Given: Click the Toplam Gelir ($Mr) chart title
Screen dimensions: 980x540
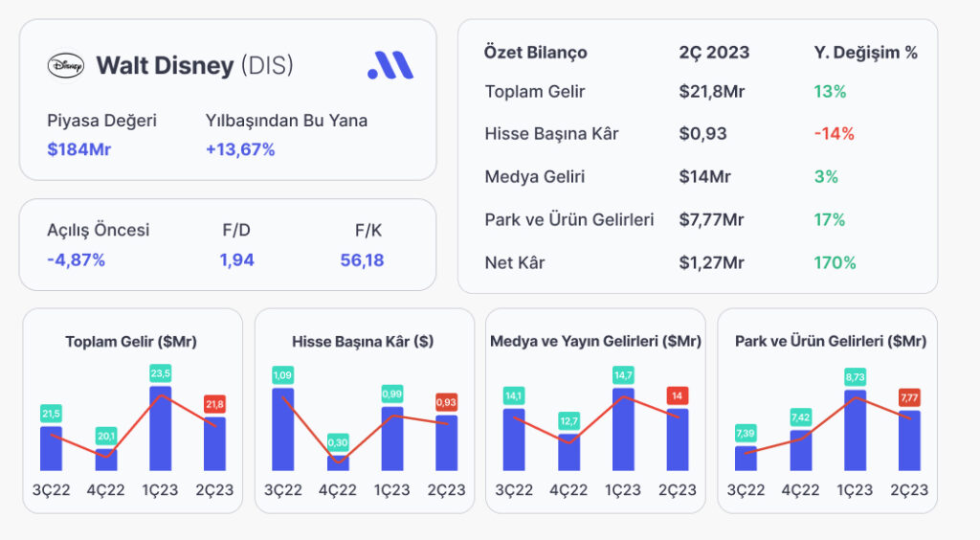Looking at the screenshot, I should pyautogui.click(x=131, y=342).
